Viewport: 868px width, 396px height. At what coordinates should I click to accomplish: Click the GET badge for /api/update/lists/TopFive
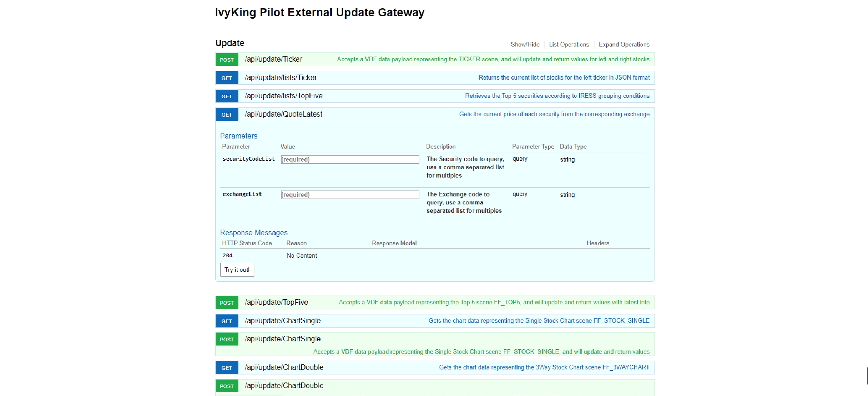[227, 96]
